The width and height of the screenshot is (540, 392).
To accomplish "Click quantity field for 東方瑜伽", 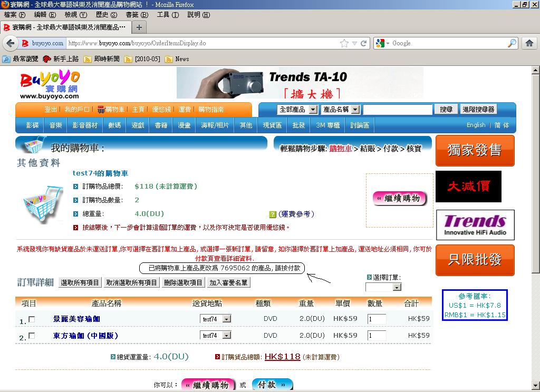I will click(x=377, y=336).
